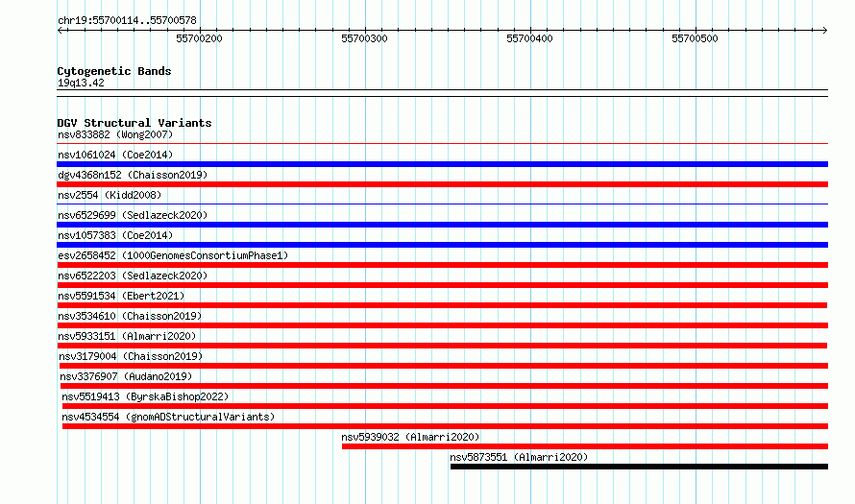Click the 19q13.42 band label
This screenshot has width=855, height=504.
click(x=81, y=83)
